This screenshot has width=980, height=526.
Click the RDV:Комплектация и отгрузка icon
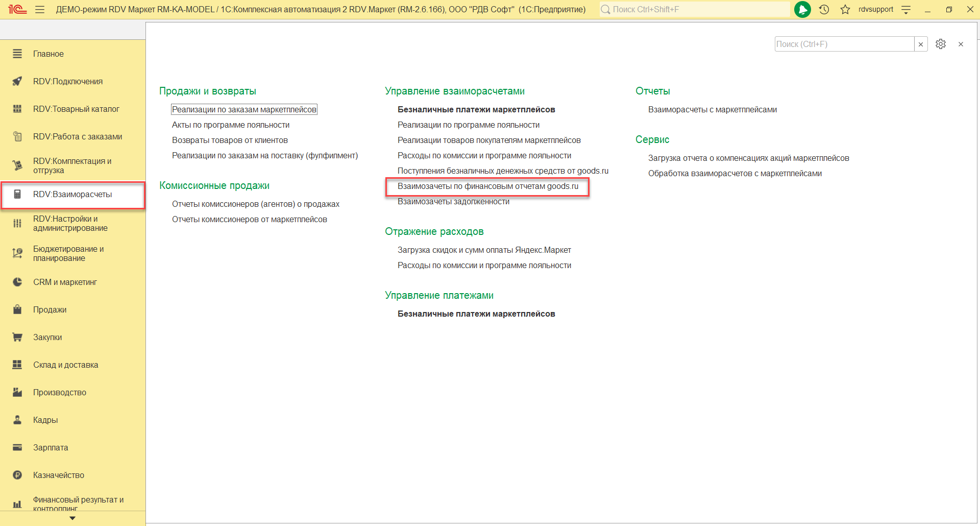17,165
